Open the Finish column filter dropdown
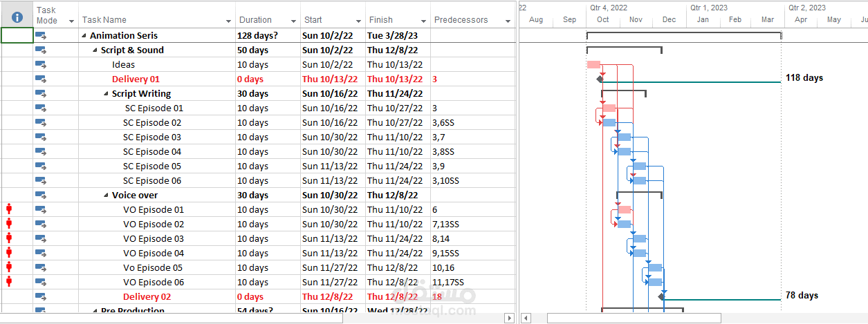The image size is (868, 324). [424, 22]
